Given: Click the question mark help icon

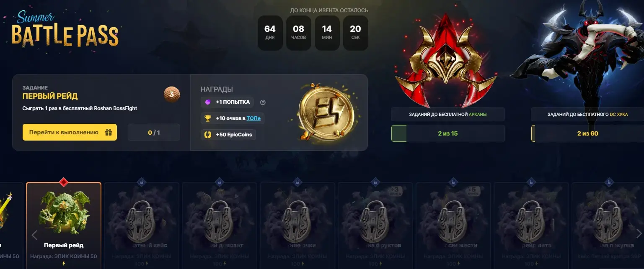Looking at the screenshot, I should pos(263,102).
